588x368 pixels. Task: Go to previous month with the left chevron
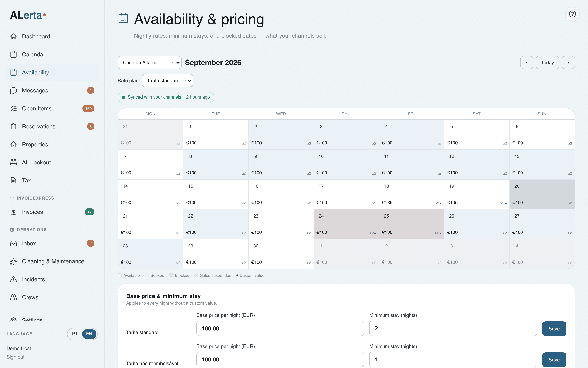tap(527, 63)
